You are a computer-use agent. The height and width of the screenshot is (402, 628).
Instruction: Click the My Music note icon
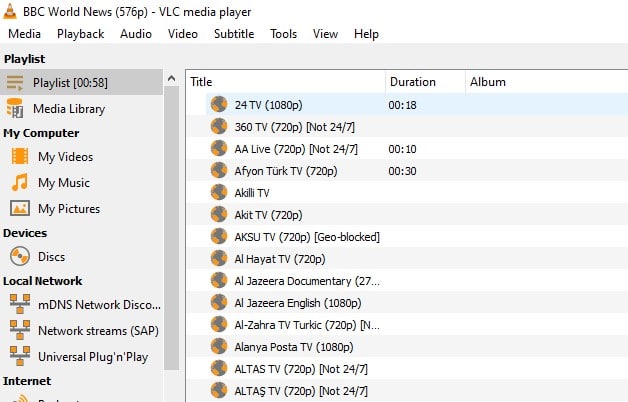tap(20, 182)
